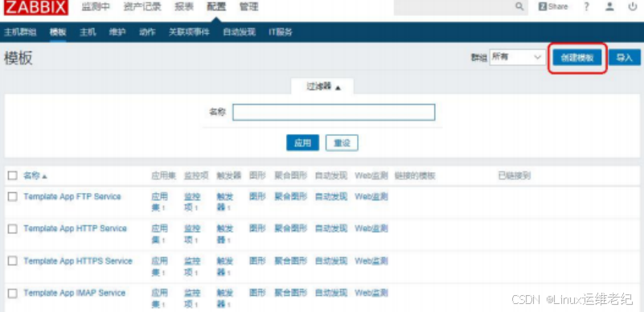Open Template App HTTP Service link
The width and height of the screenshot is (644, 312).
(75, 228)
